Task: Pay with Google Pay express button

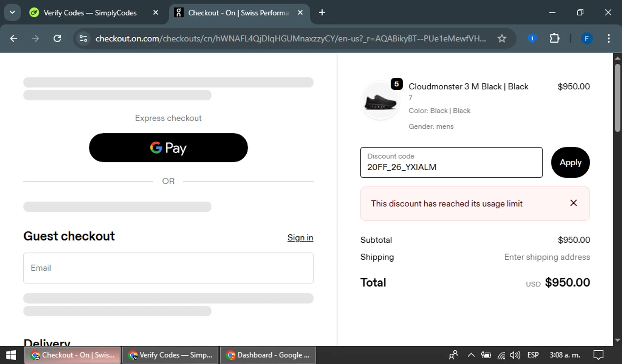Action: click(168, 147)
